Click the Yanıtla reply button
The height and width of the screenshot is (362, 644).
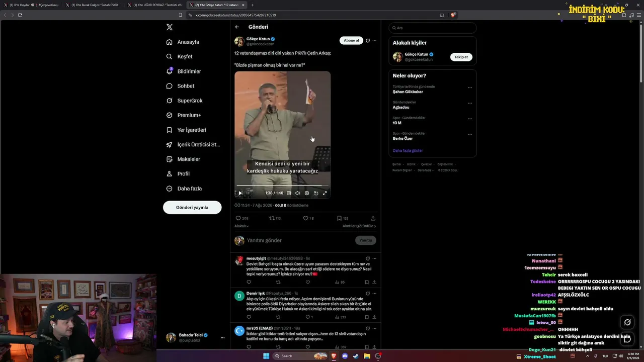point(366,240)
